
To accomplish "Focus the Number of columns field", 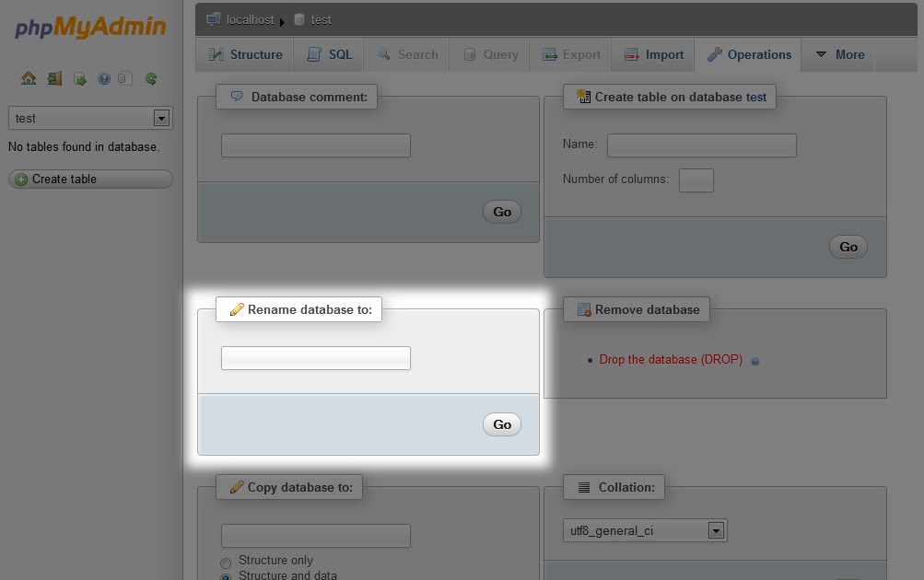I will tap(696, 180).
